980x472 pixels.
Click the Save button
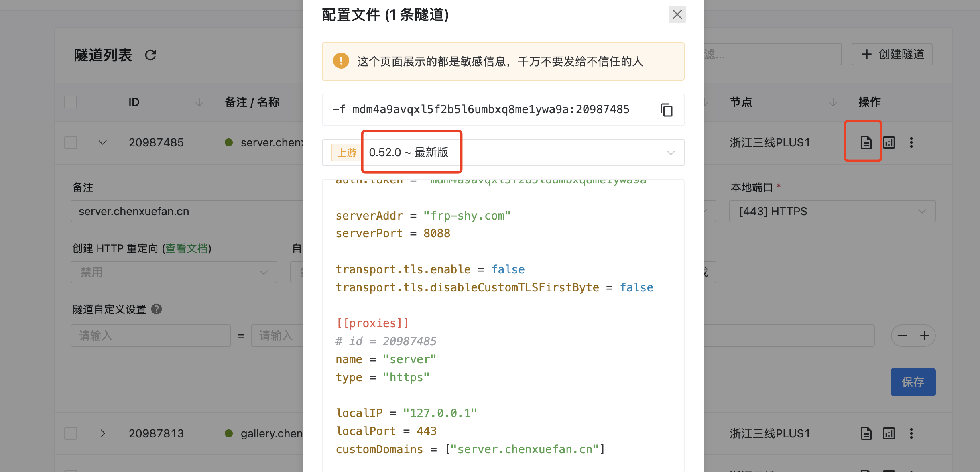913,382
